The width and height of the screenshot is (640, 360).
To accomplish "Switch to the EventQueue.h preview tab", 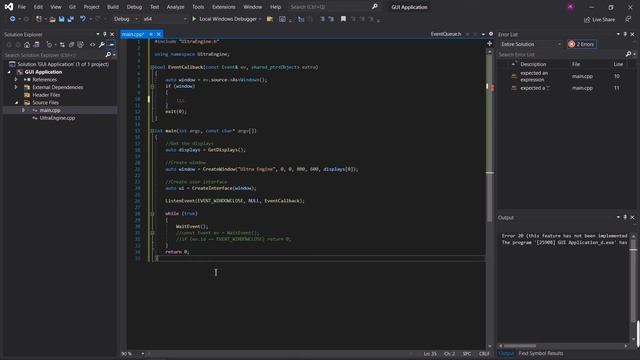I will point(446,34).
